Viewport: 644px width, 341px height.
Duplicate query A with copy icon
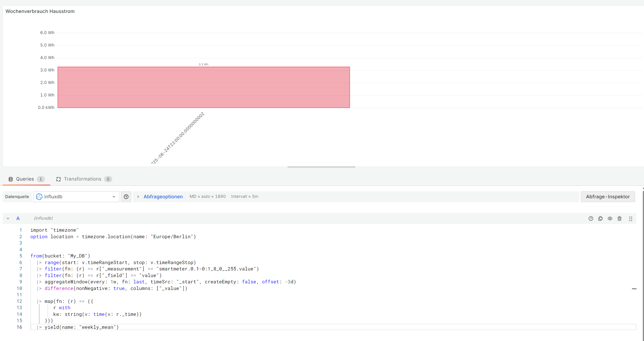pyautogui.click(x=600, y=218)
